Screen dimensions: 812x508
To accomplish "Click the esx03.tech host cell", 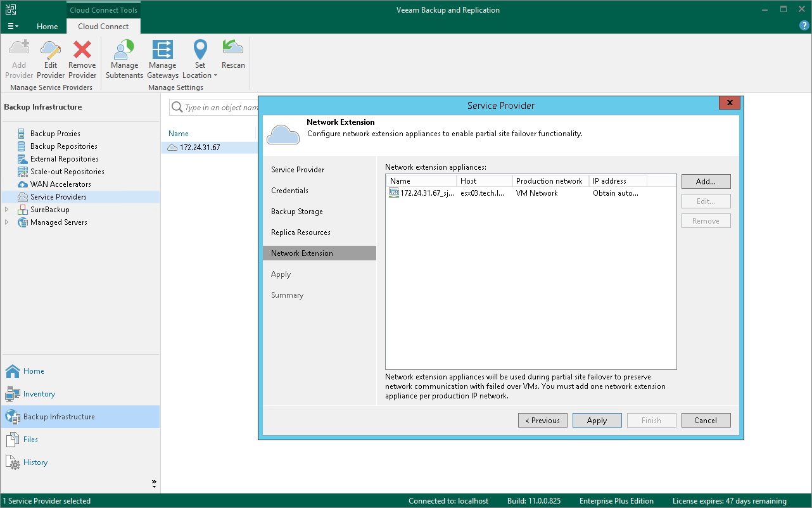I will (x=483, y=193).
